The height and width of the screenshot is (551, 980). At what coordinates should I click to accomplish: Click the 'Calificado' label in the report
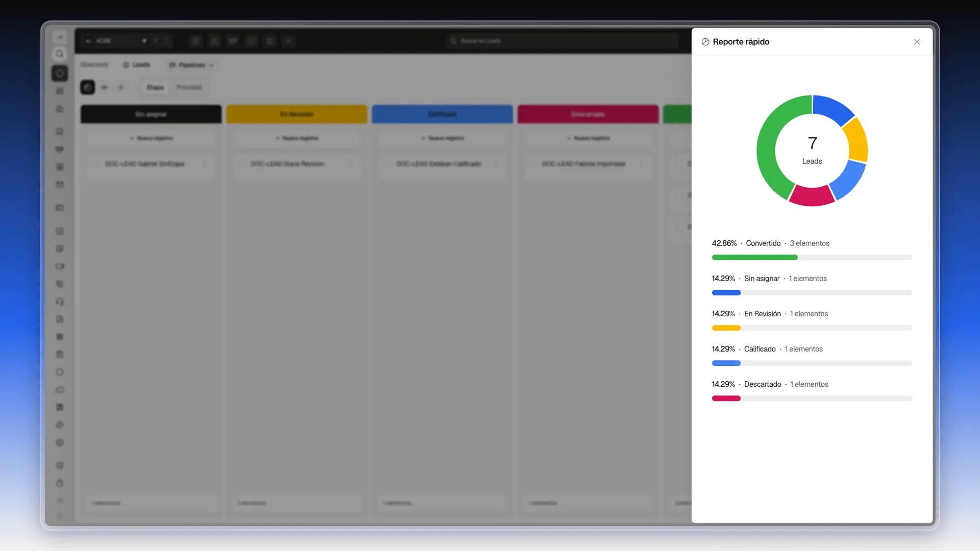(759, 349)
